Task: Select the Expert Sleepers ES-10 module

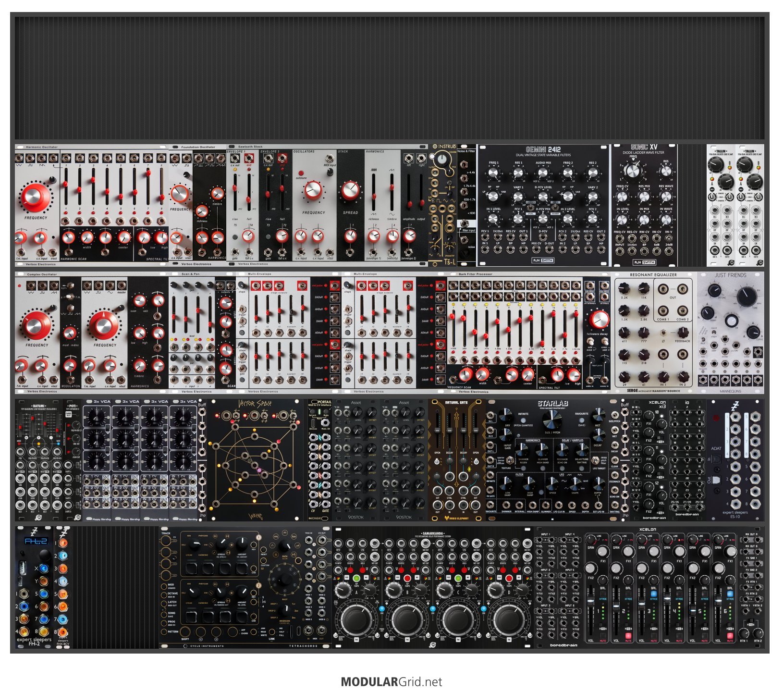Action: [x=735, y=460]
